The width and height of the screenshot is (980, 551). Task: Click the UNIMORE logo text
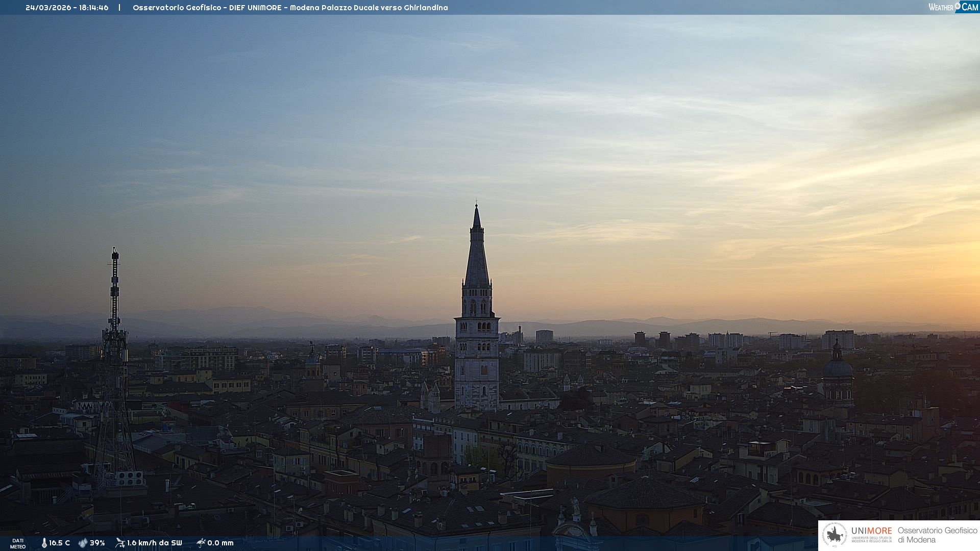[x=871, y=531]
